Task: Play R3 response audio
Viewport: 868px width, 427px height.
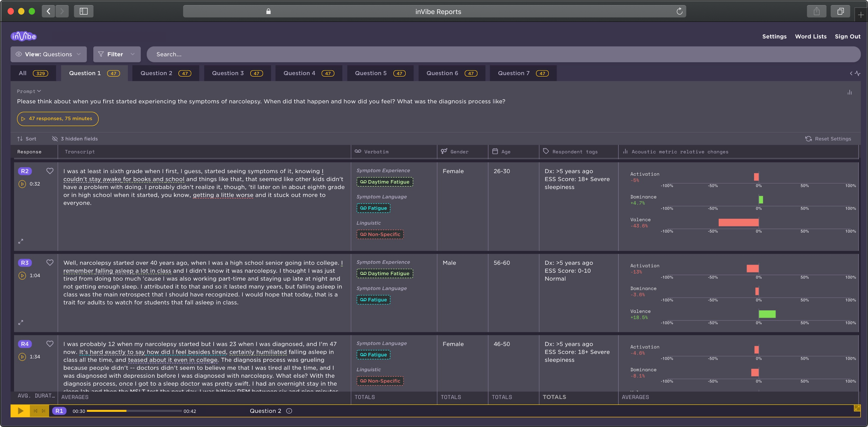Action: [22, 276]
